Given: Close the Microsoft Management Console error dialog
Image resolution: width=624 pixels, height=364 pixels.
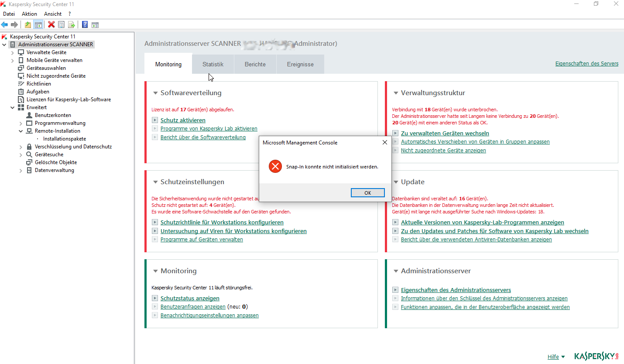Looking at the screenshot, I should [x=384, y=142].
